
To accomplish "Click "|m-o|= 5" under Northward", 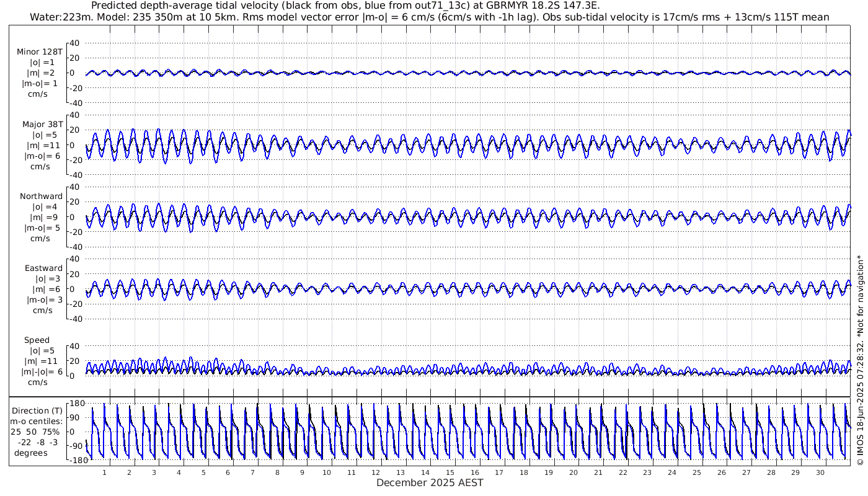I will click(x=43, y=228).
